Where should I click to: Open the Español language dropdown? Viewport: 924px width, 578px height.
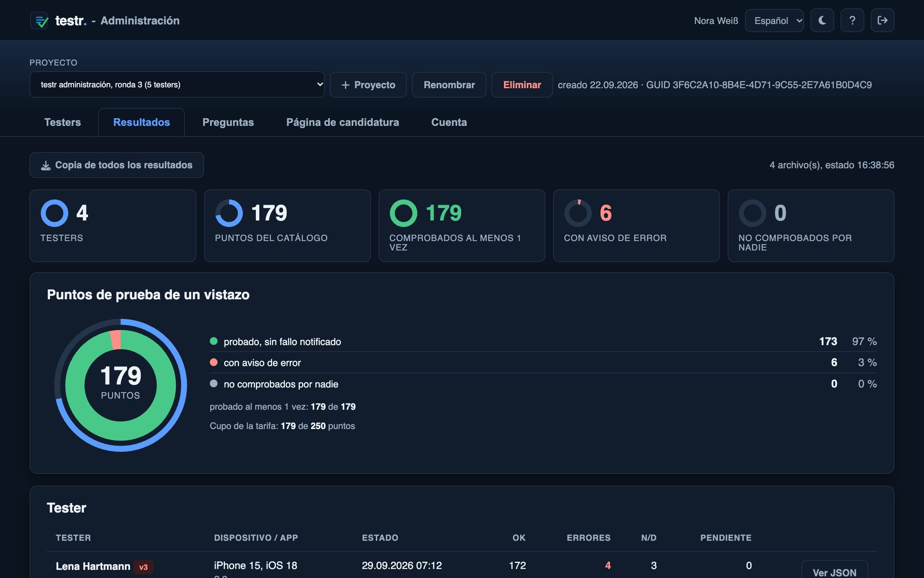[774, 21]
